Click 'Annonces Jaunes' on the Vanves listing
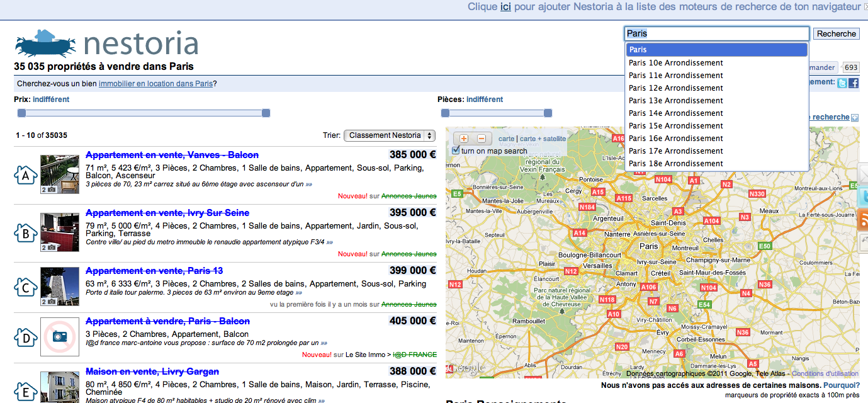This screenshot has height=403, width=868. (x=409, y=196)
